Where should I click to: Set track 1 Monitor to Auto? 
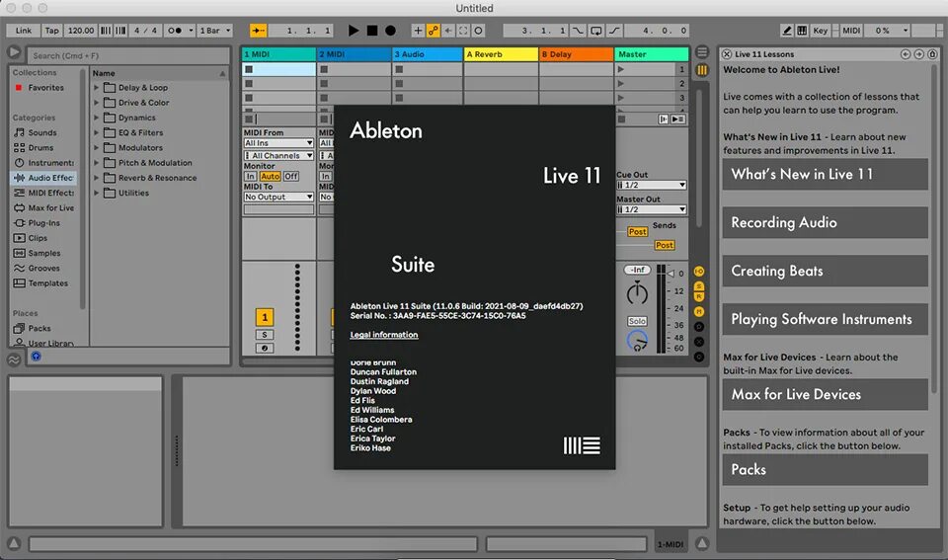pos(271,176)
